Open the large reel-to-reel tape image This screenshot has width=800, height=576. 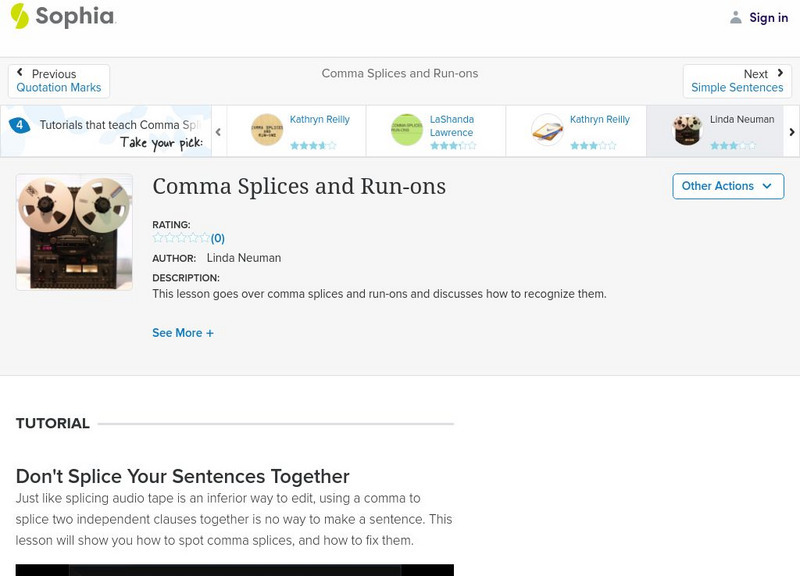point(74,232)
